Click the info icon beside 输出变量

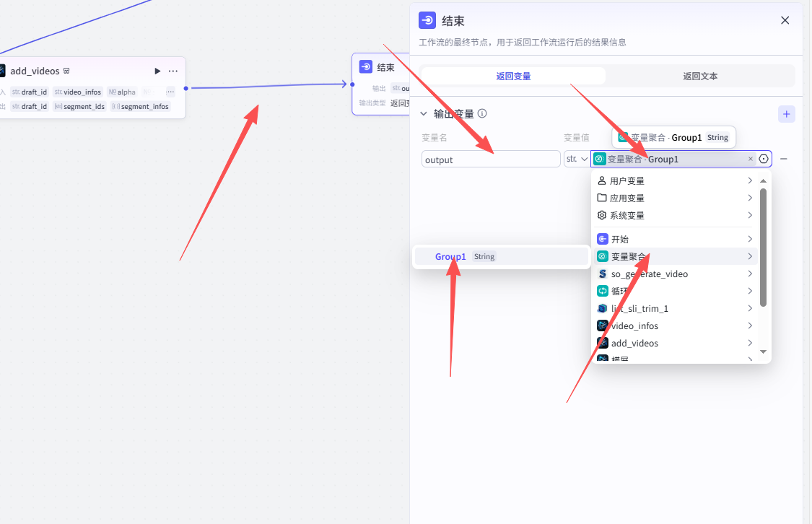(482, 113)
